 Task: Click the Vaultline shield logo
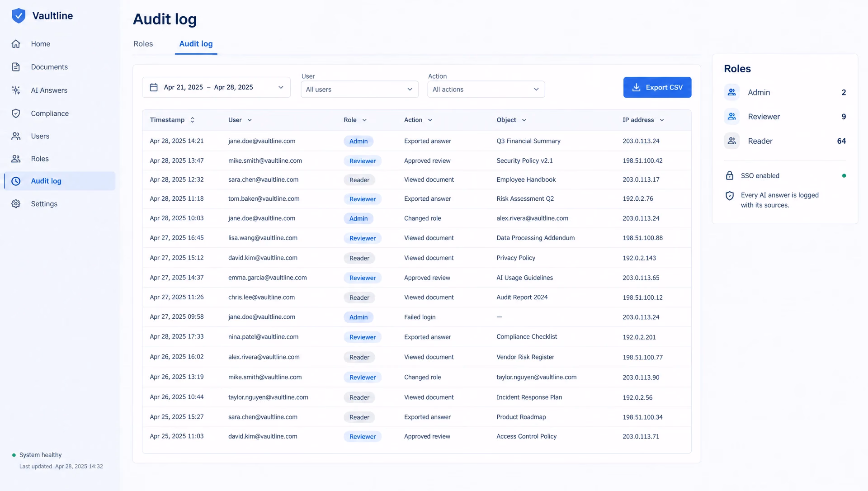point(19,15)
